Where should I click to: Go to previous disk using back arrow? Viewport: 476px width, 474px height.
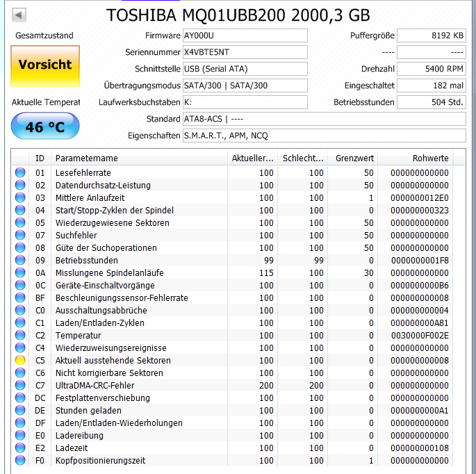pos(19,15)
